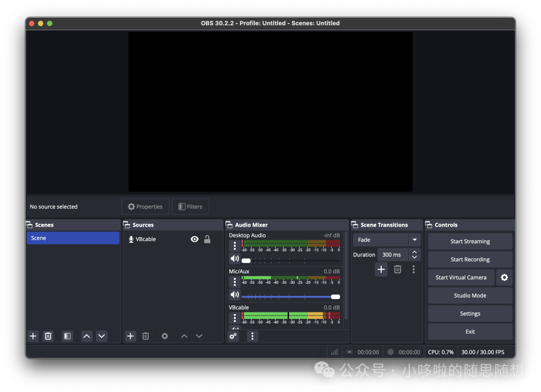Toggle the lock on VBcable source
Viewport: 541px width, 392px height.
pos(207,239)
